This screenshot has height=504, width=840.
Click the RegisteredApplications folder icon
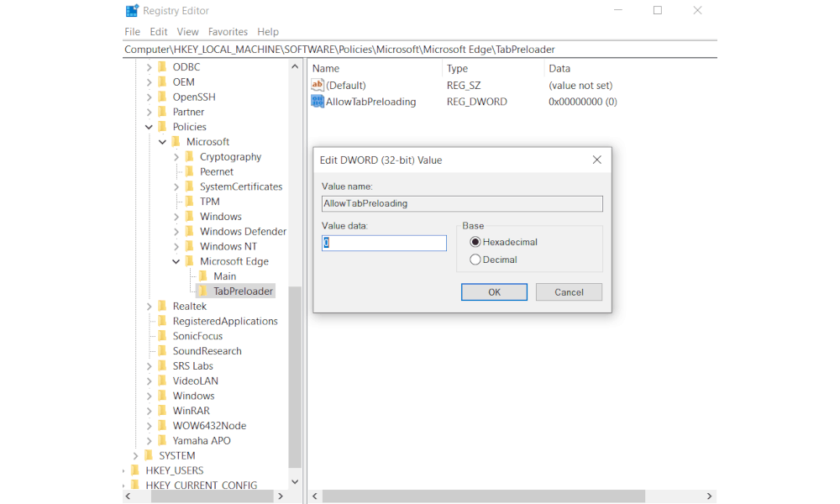pyautogui.click(x=162, y=322)
